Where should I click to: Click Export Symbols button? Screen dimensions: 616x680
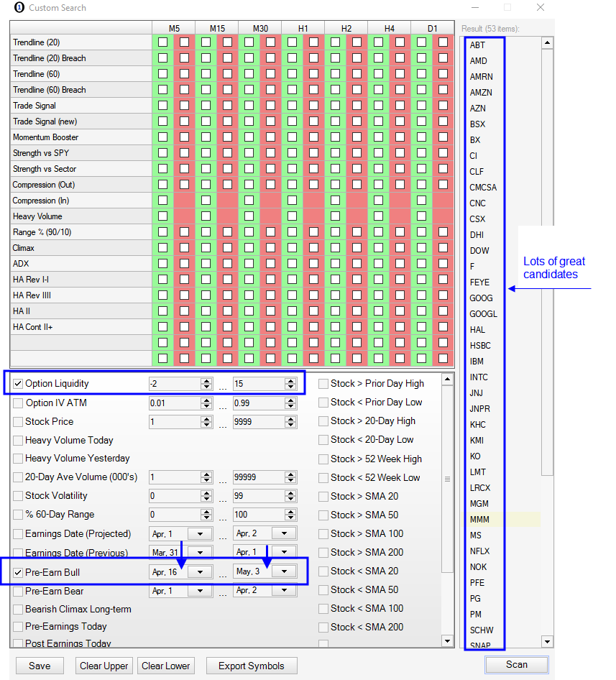tap(252, 666)
